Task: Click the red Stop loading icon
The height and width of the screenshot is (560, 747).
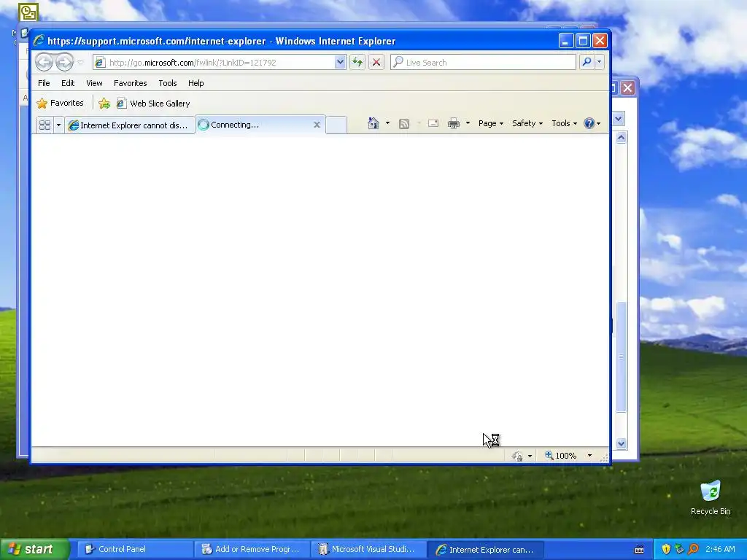Action: point(376,62)
